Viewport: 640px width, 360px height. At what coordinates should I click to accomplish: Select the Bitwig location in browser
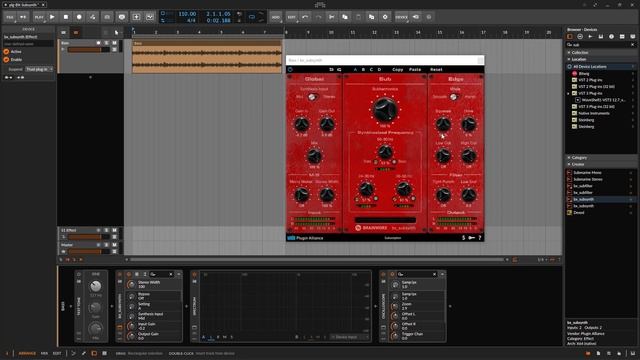(601, 73)
